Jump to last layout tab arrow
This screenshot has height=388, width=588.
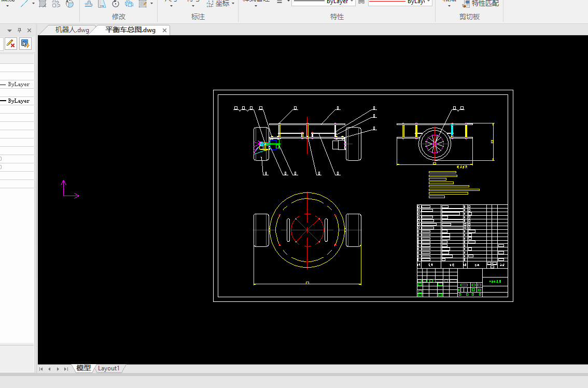click(x=66, y=369)
